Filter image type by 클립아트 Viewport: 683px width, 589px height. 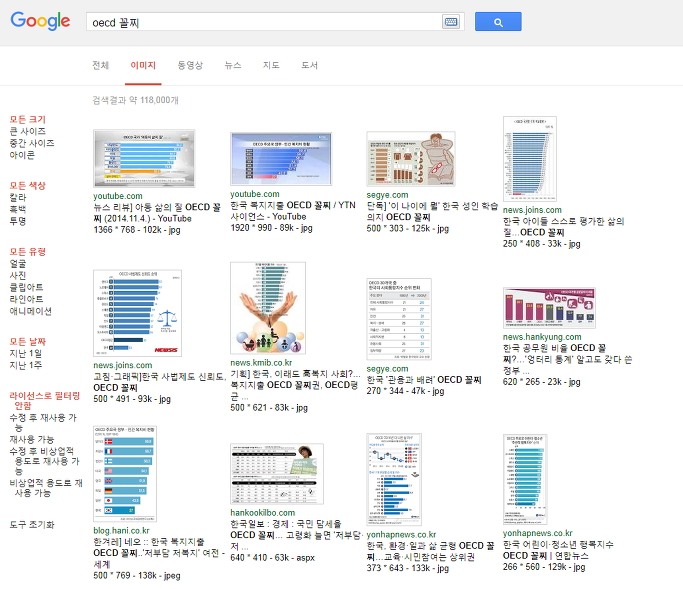(26, 287)
